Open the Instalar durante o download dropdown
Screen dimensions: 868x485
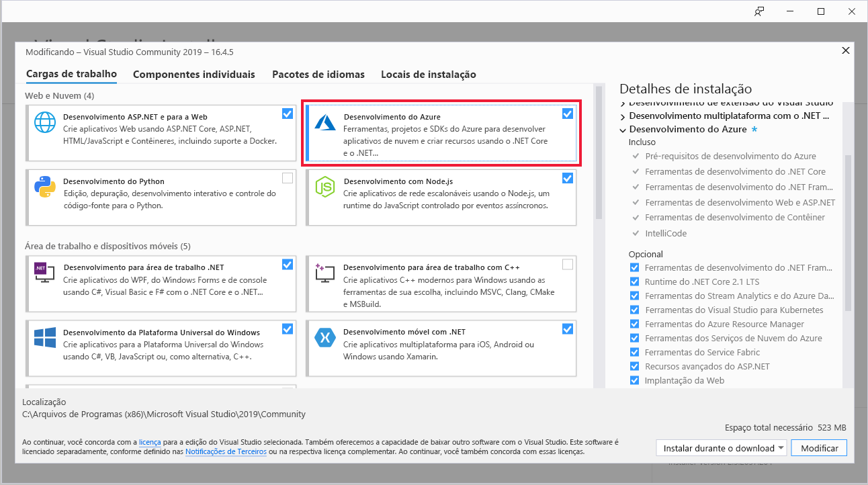click(x=721, y=448)
